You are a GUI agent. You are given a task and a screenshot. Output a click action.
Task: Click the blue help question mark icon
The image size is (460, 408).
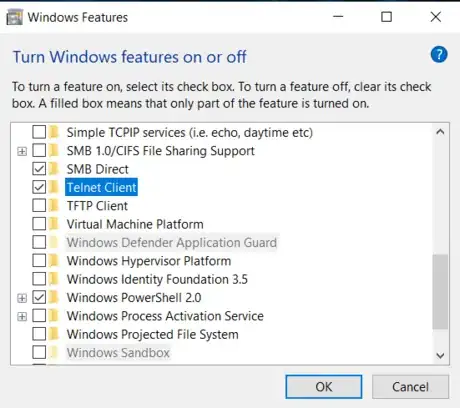(439, 55)
